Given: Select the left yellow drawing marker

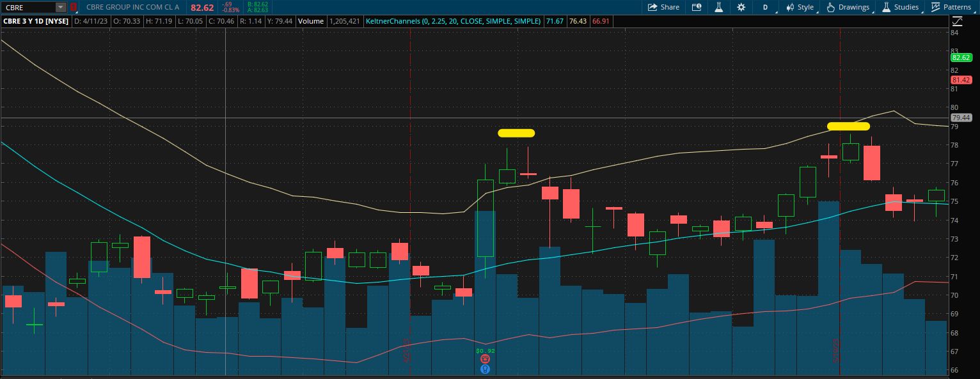Looking at the screenshot, I should coord(516,134).
